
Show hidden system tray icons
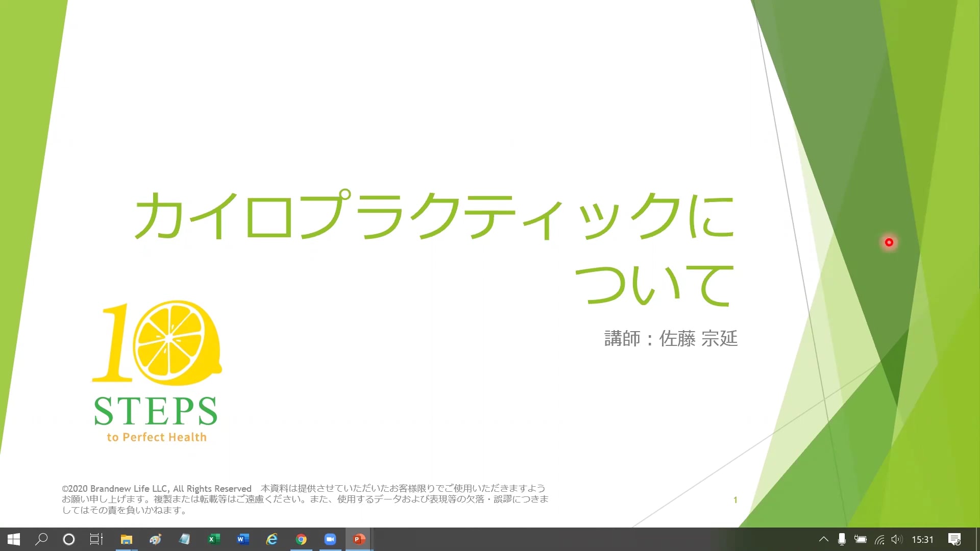824,539
